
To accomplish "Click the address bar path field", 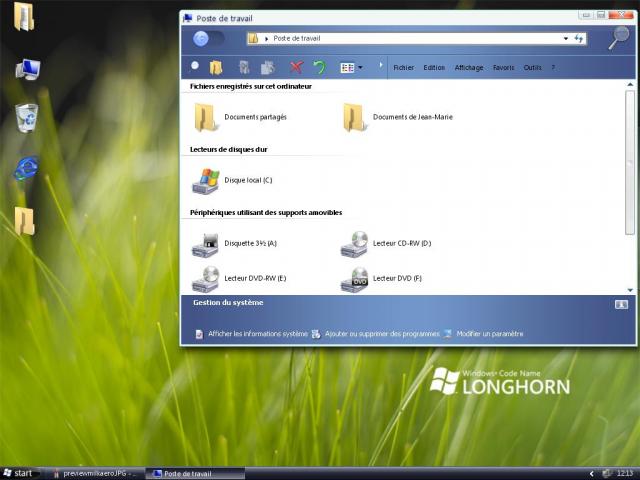I will pyautogui.click(x=416, y=38).
